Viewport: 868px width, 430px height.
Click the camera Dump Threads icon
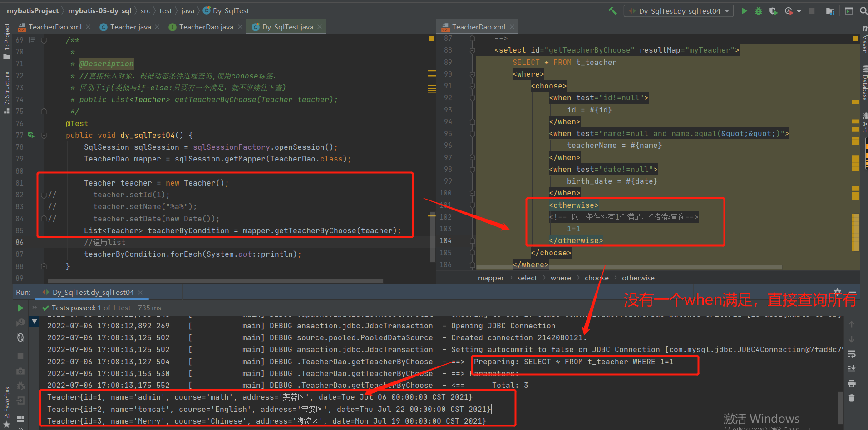(20, 371)
